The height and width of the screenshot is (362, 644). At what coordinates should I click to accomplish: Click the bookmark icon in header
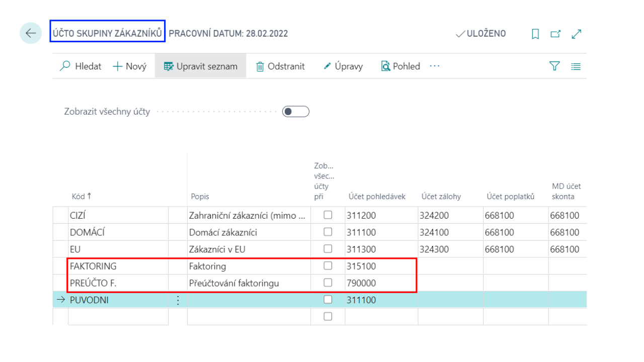click(x=535, y=34)
